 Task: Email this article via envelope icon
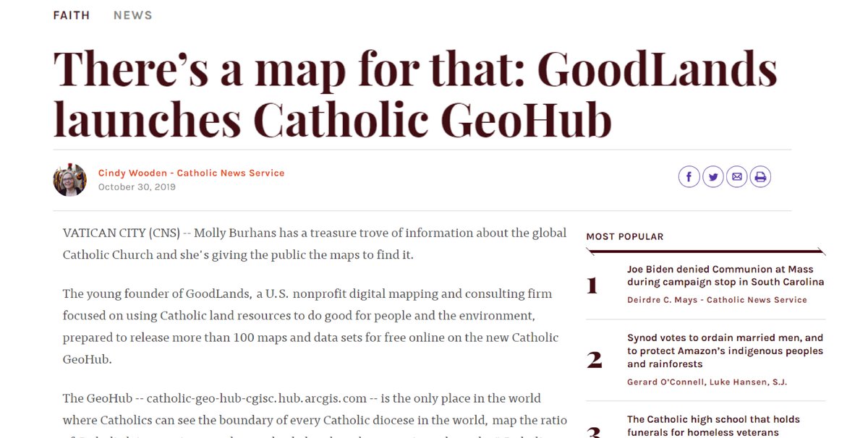pyautogui.click(x=736, y=176)
